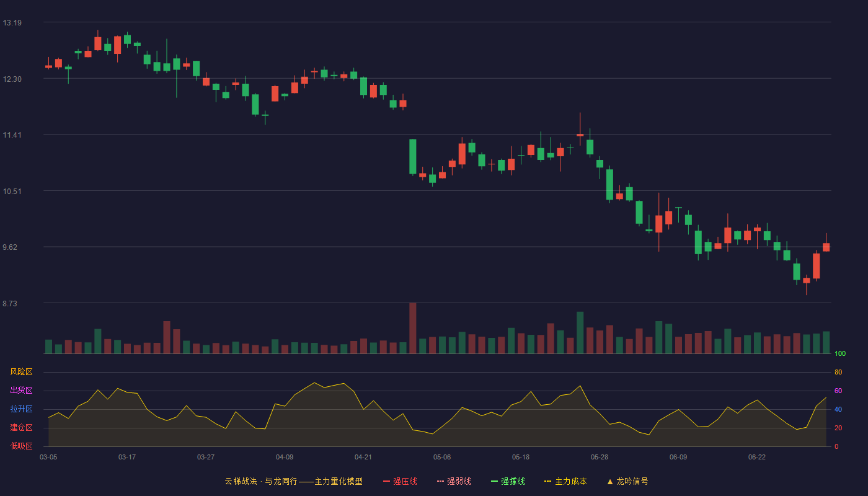Viewport: 868px width, 496px height.
Task: Click the 06-22 date axis label
Action: [757, 457]
